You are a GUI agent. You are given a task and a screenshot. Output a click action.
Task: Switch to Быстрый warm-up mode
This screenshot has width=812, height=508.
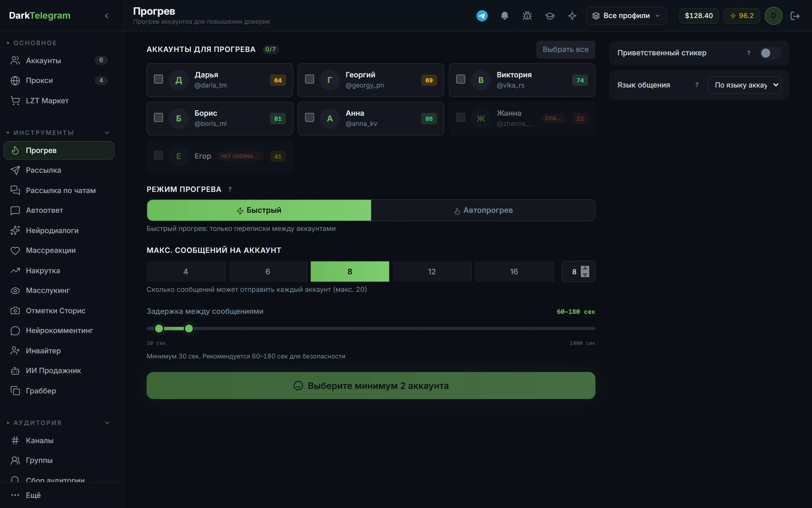point(259,210)
